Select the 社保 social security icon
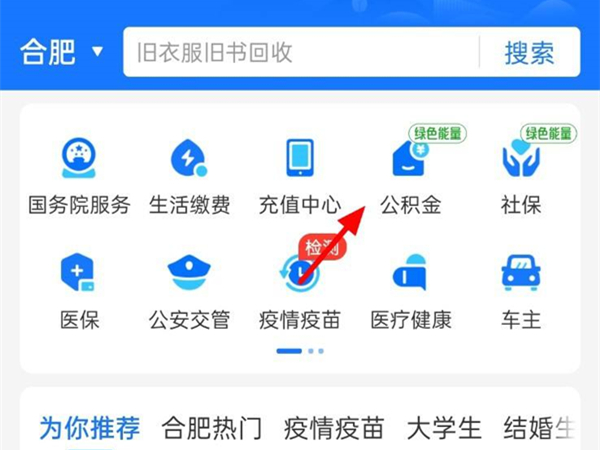This screenshot has height=450, width=600. click(521, 158)
